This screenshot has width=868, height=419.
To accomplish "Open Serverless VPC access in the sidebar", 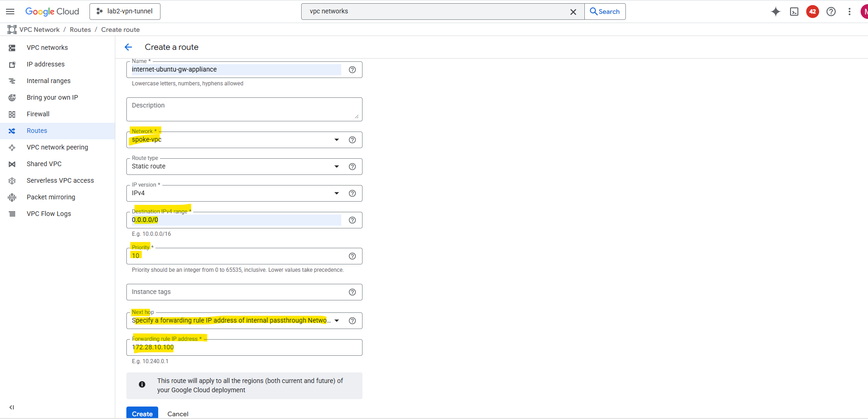I will click(x=58, y=180).
